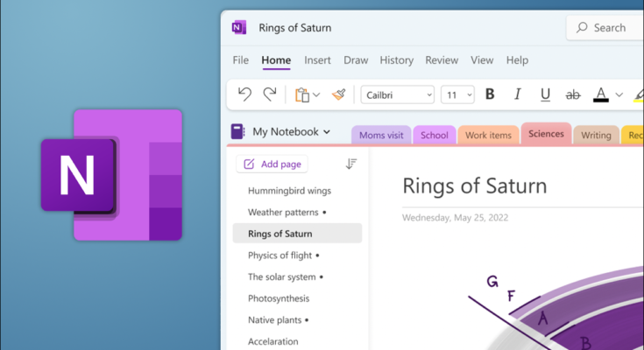This screenshot has width=644, height=350.
Task: Click the purple notebook icon
Action: (x=237, y=132)
